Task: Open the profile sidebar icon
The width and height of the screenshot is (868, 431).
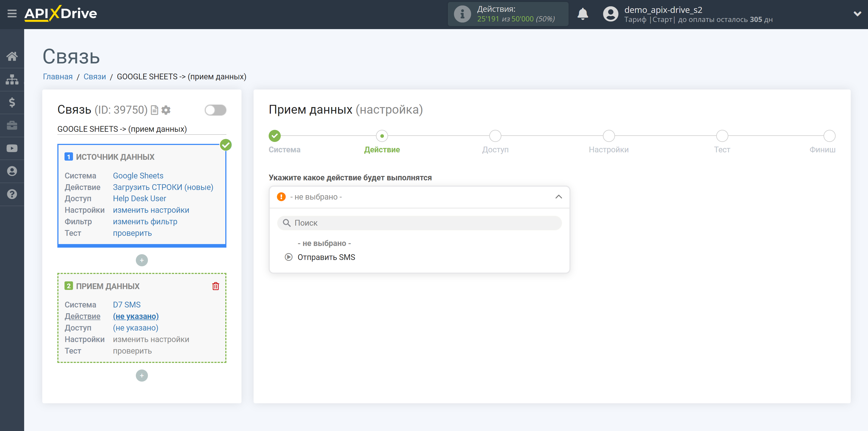Action: click(12, 171)
